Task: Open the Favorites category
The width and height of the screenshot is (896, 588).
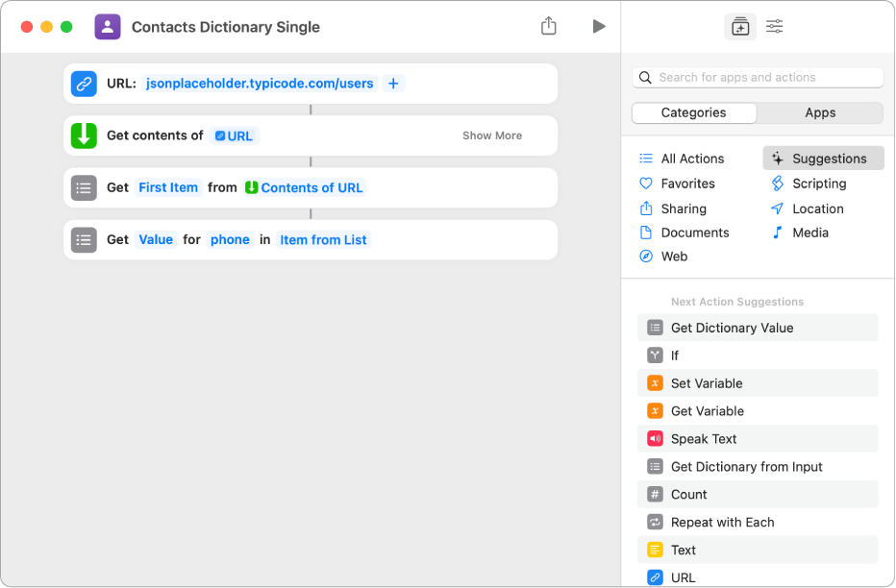Action: pyautogui.click(x=688, y=183)
